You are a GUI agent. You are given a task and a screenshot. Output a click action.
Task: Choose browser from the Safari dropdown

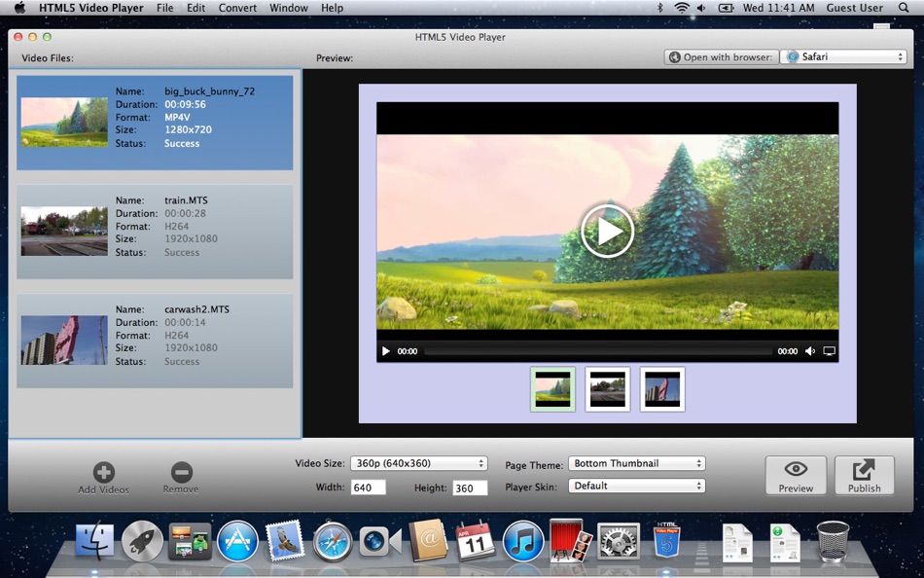[843, 56]
